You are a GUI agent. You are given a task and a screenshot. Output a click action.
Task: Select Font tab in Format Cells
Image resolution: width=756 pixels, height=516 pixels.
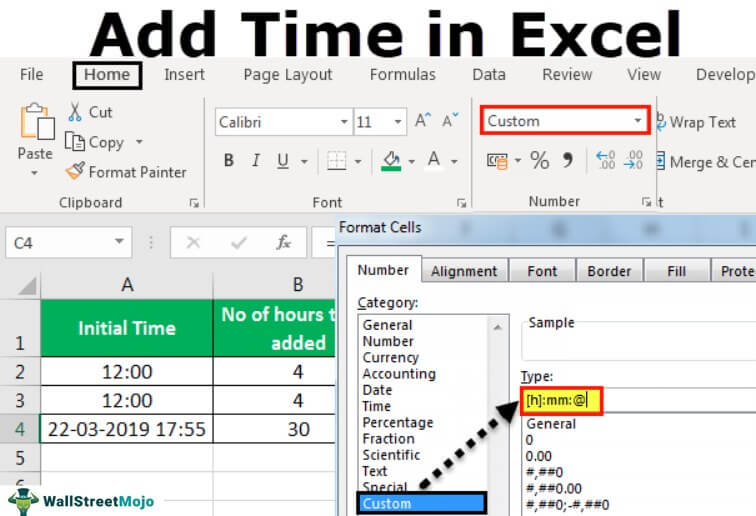pos(542,271)
